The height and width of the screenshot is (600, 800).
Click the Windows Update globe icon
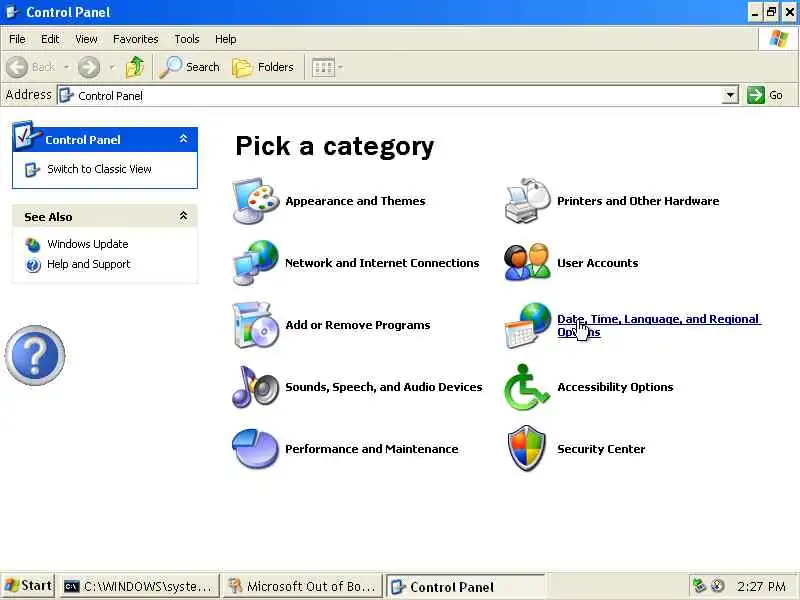click(x=33, y=245)
